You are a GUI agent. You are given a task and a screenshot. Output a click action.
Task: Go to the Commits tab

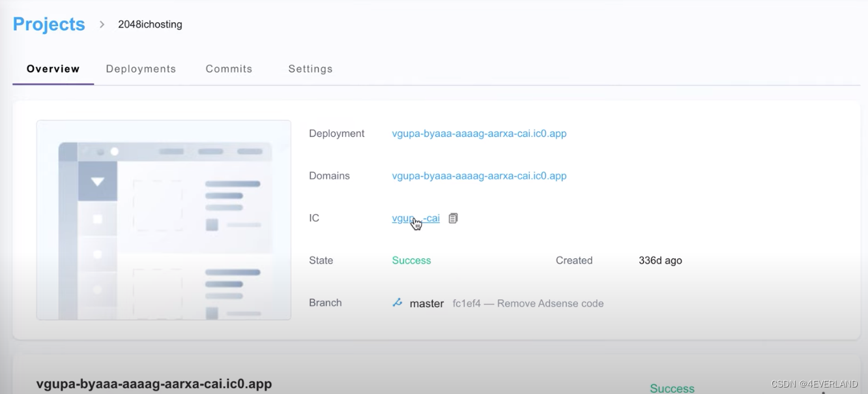point(229,68)
